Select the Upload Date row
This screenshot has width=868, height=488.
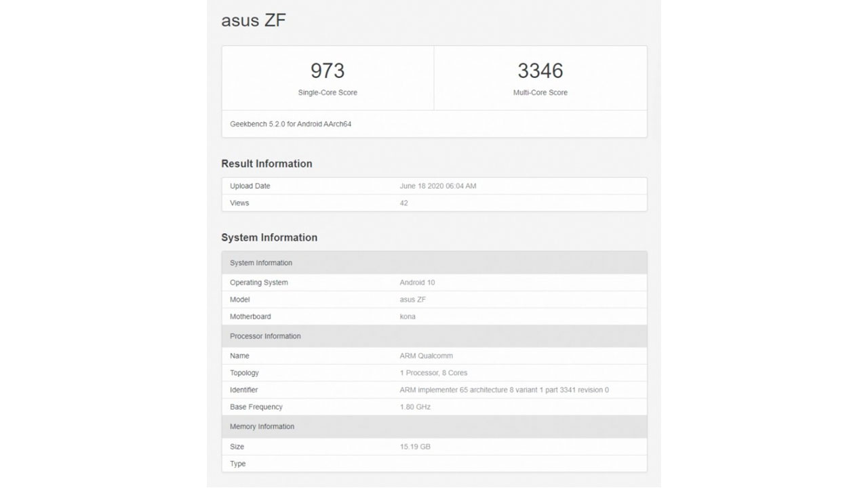click(434, 186)
